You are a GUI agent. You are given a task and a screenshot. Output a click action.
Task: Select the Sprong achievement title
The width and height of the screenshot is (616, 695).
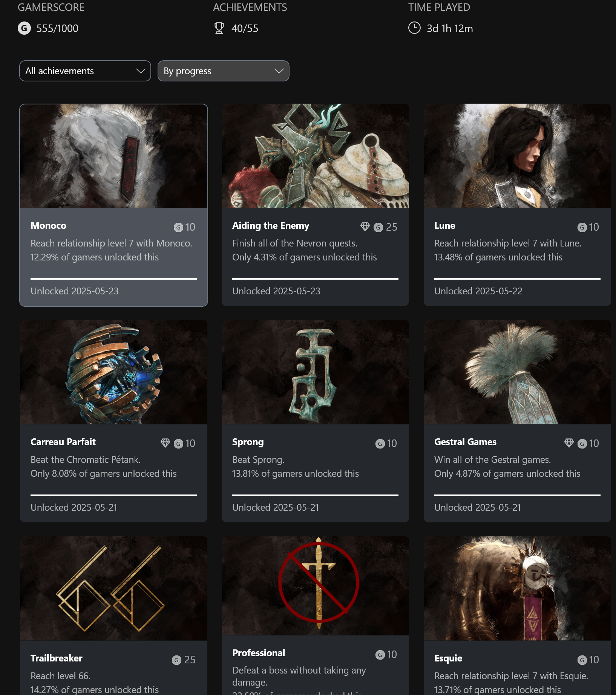pos(248,442)
